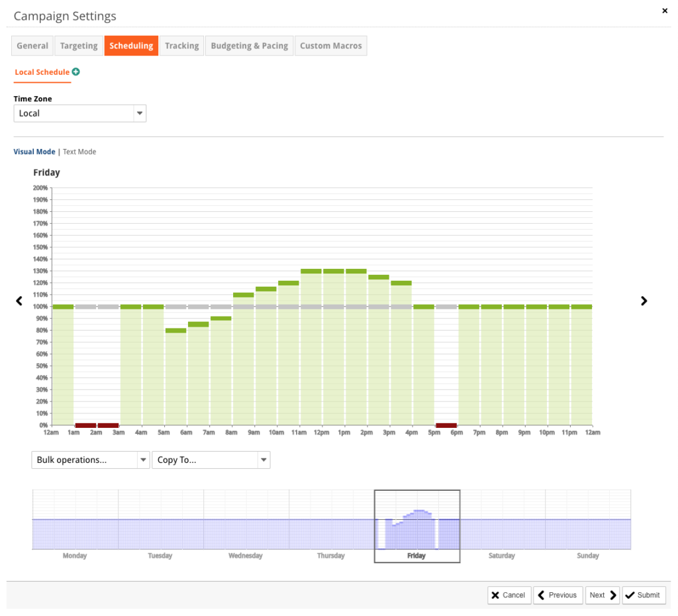678x616 pixels.
Task: Submit the campaign settings
Action: pyautogui.click(x=644, y=595)
